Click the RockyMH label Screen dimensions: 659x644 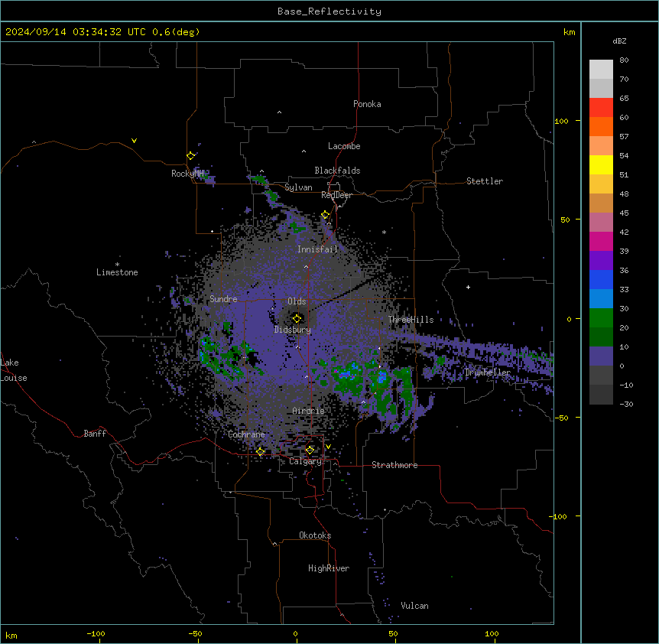[187, 173]
